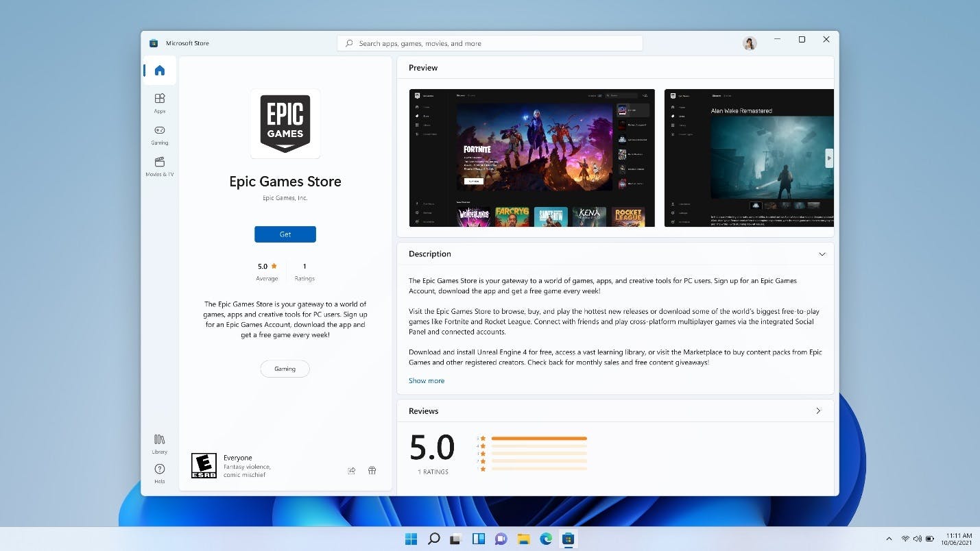
Task: Open the Alan Wake Remastered preview
Action: pos(748,158)
